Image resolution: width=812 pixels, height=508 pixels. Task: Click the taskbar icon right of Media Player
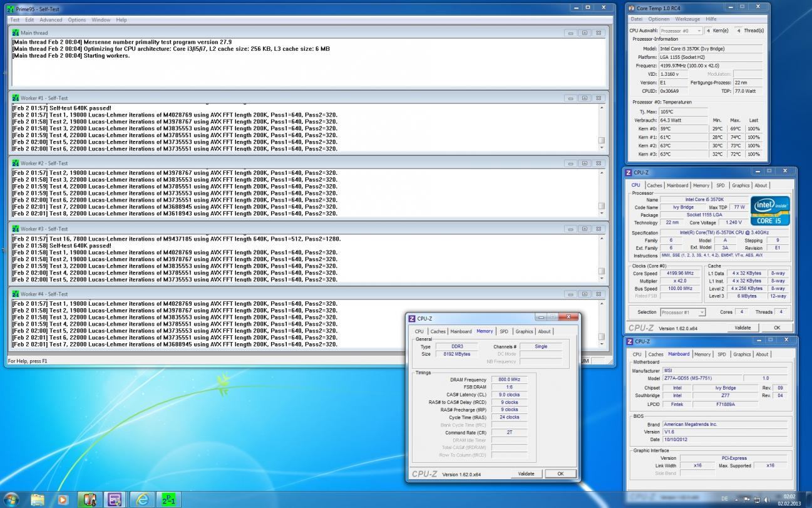tap(89, 499)
